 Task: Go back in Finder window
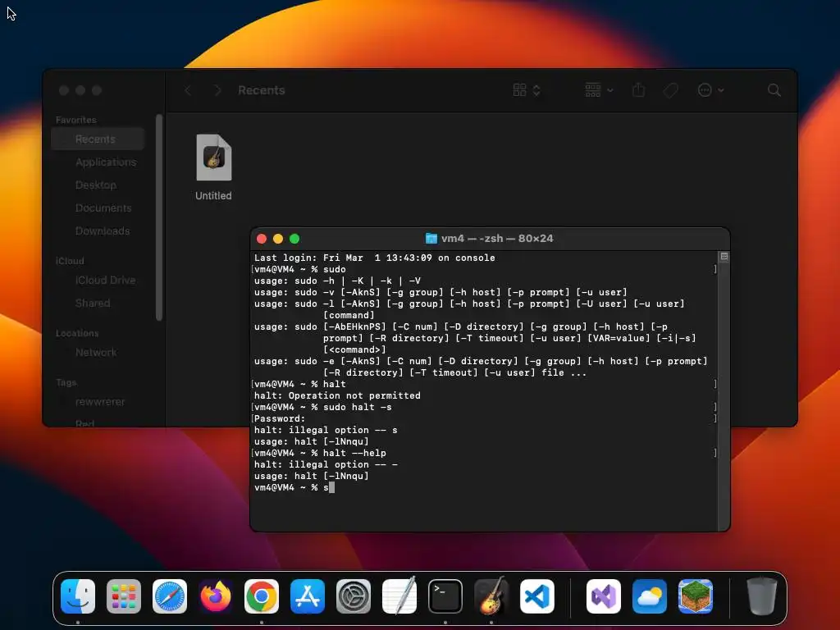(x=188, y=90)
